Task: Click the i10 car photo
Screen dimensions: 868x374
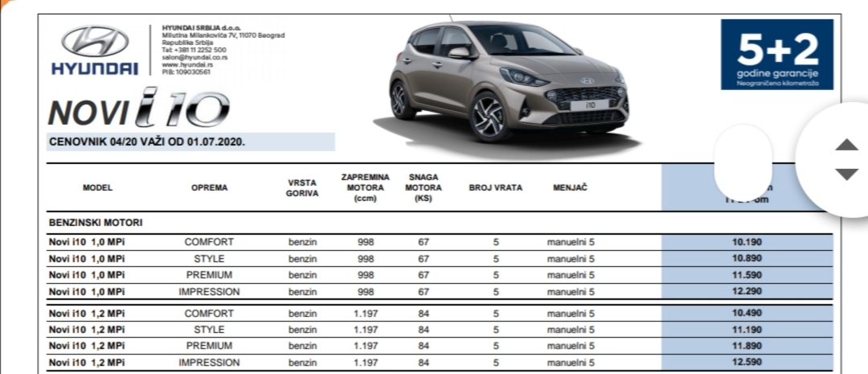Action: (x=508, y=82)
